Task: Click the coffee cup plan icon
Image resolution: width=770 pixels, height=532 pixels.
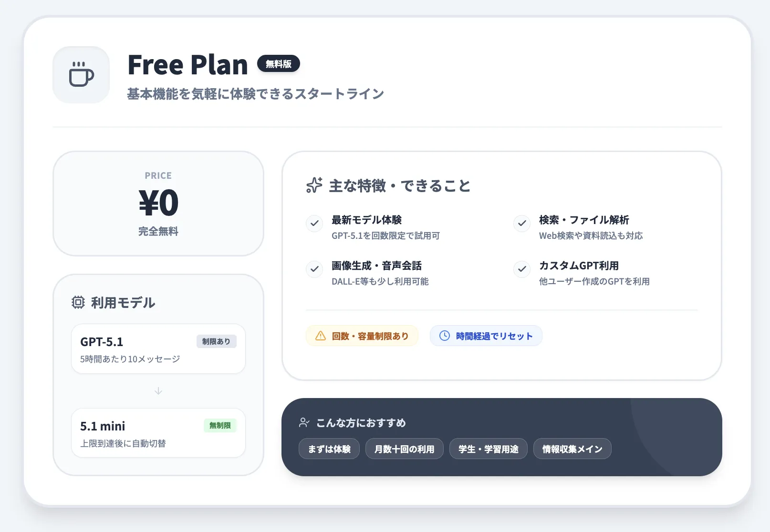Action: (80, 75)
